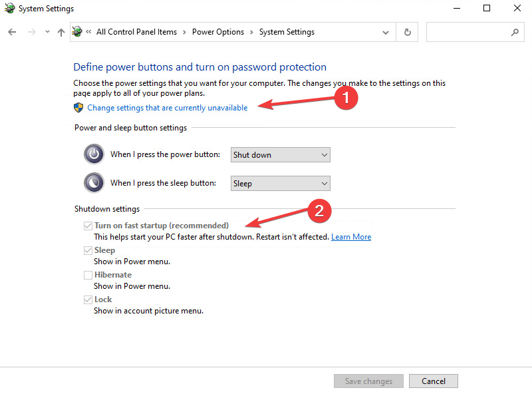Enable the Hibernate checkbox

click(88, 275)
